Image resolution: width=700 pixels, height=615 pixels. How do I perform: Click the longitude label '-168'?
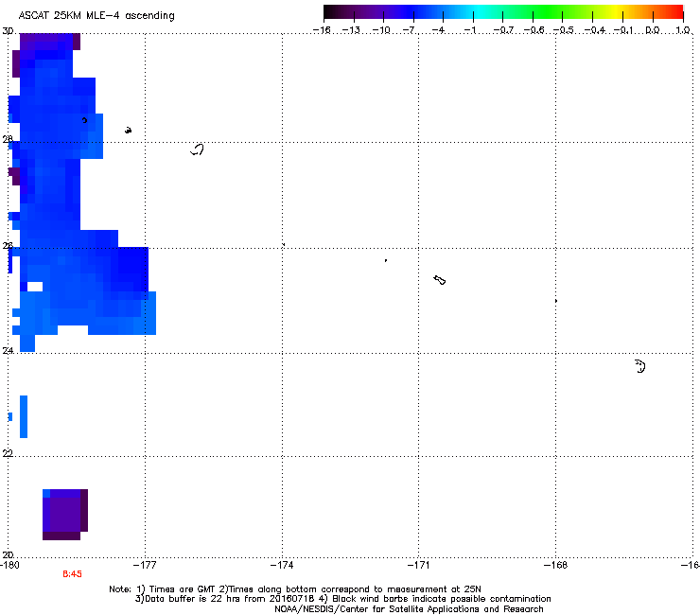[556, 565]
